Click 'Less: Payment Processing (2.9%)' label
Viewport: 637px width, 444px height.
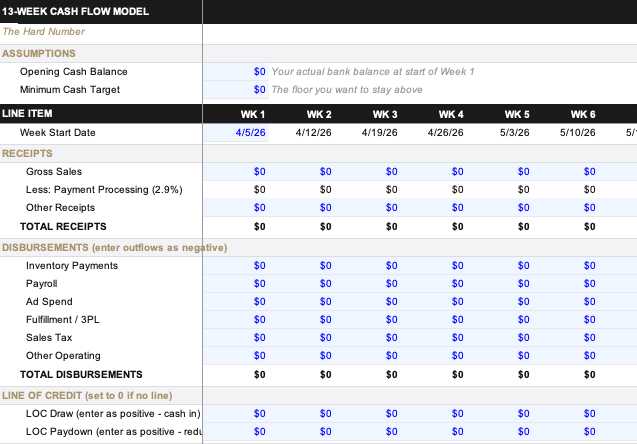[x=104, y=190]
